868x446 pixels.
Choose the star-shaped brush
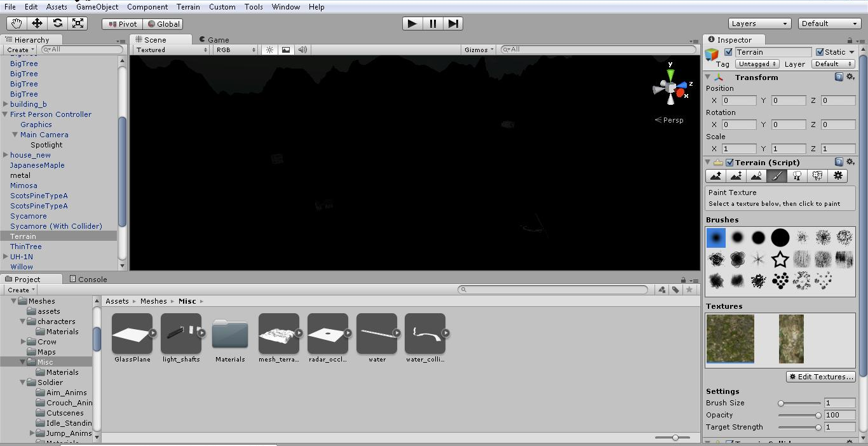[780, 259]
